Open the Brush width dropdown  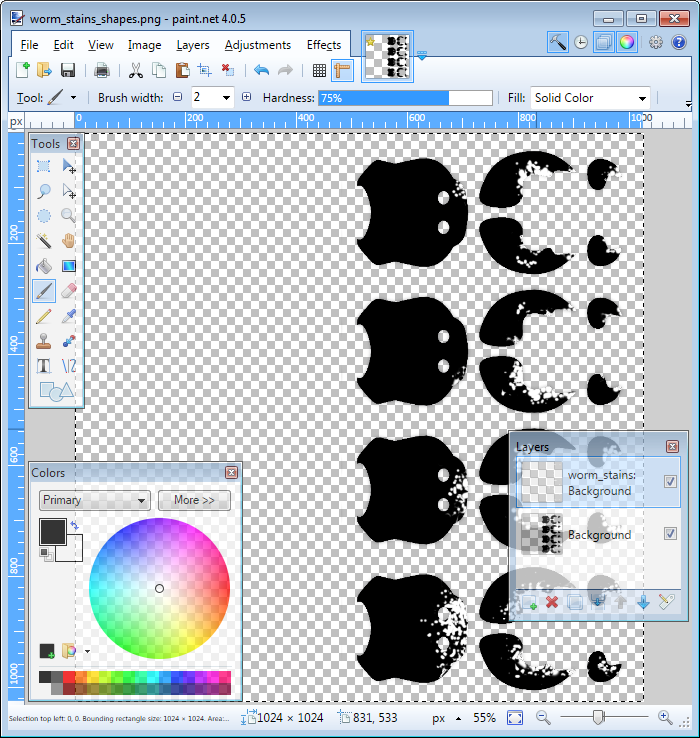(226, 97)
